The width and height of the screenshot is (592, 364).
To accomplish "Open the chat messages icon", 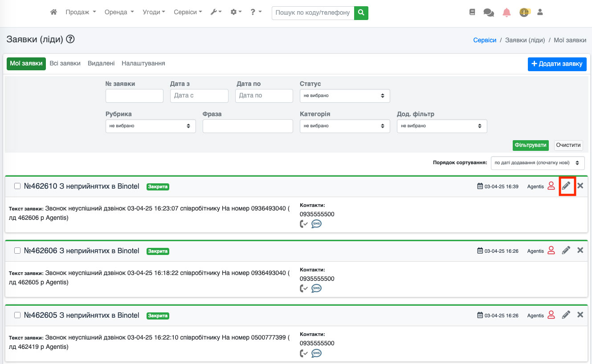I will pyautogui.click(x=489, y=13).
